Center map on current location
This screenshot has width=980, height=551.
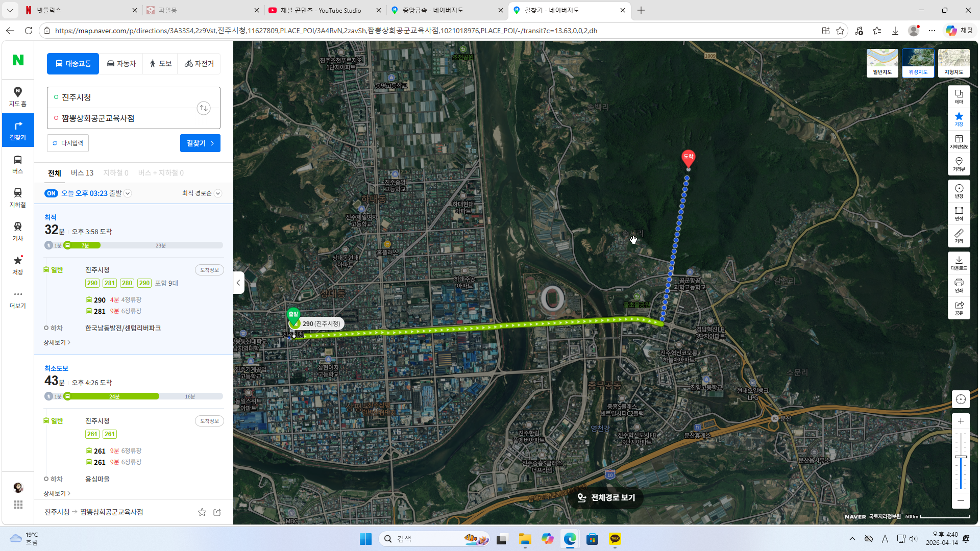[961, 399]
